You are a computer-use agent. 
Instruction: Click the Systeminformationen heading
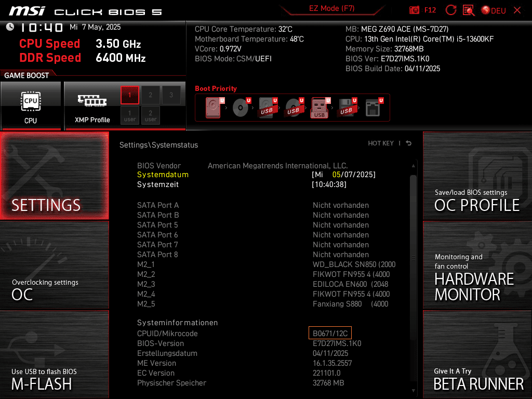[177, 323]
